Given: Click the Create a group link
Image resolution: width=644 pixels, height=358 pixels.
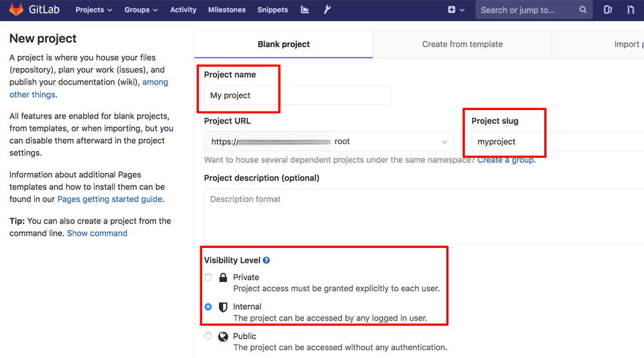Looking at the screenshot, I should coord(506,160).
